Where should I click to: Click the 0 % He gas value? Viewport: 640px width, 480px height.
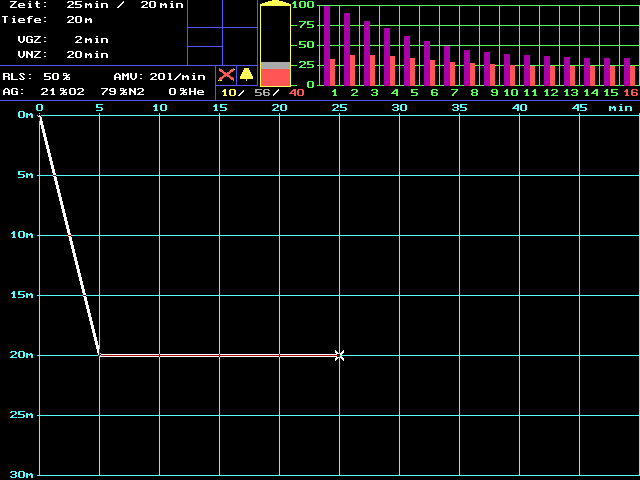[186, 91]
